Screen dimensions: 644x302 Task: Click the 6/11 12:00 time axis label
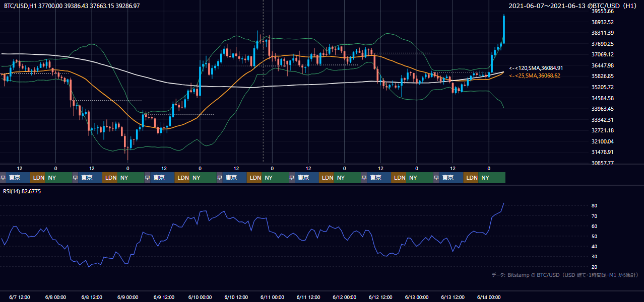(x=308, y=297)
